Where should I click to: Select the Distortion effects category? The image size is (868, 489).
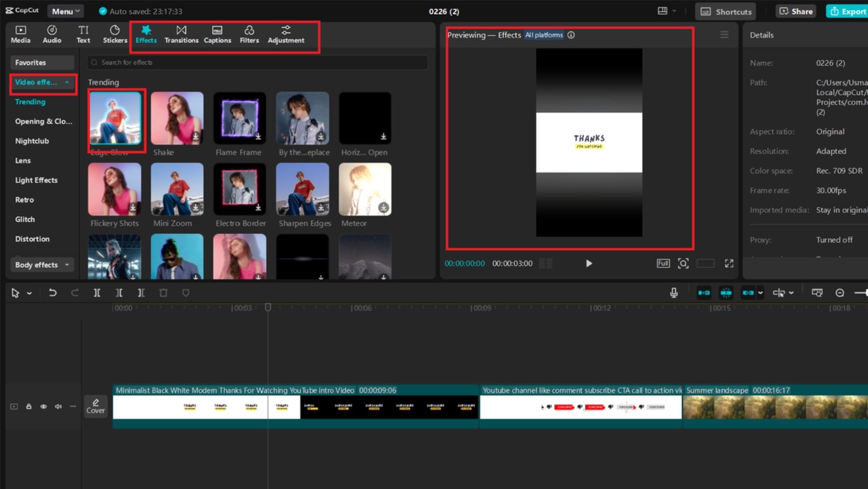tap(32, 239)
